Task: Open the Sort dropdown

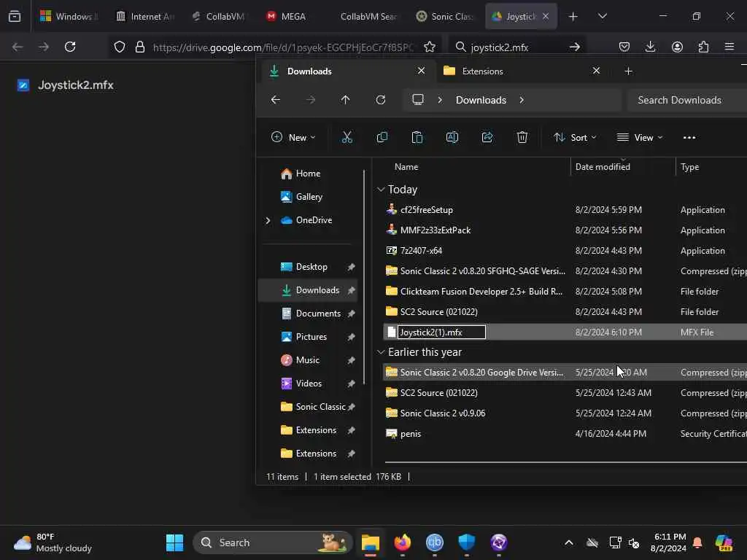Action: click(x=575, y=138)
